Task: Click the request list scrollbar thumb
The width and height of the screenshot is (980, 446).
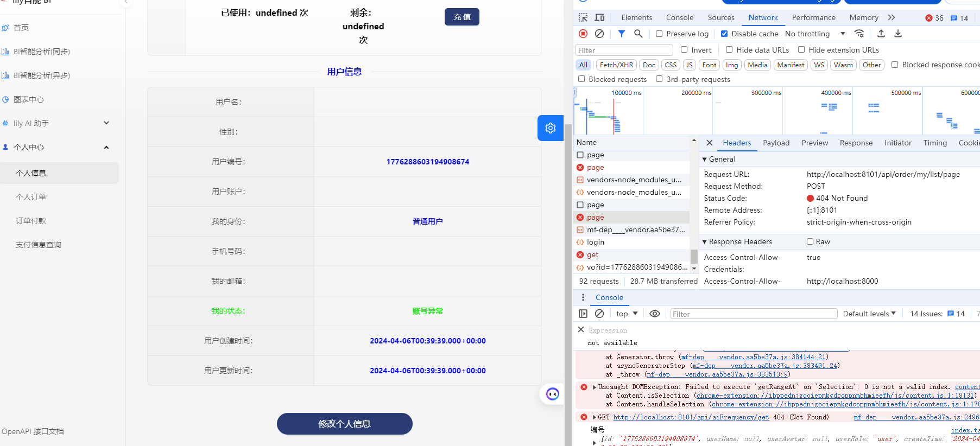Action: coord(694,256)
